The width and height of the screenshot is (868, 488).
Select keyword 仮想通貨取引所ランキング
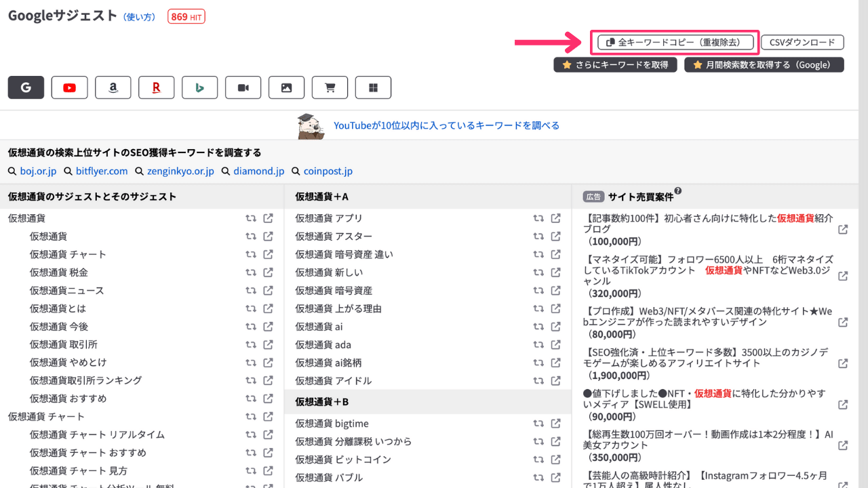pos(85,380)
